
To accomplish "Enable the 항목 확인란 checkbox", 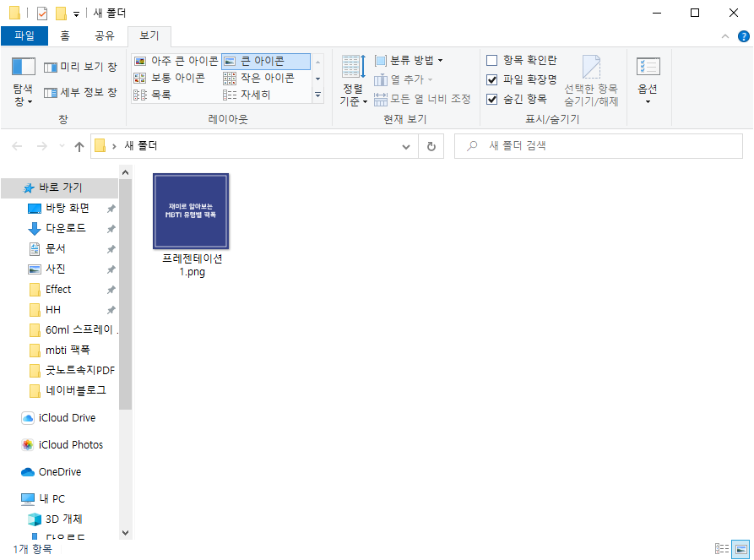I will coord(491,61).
